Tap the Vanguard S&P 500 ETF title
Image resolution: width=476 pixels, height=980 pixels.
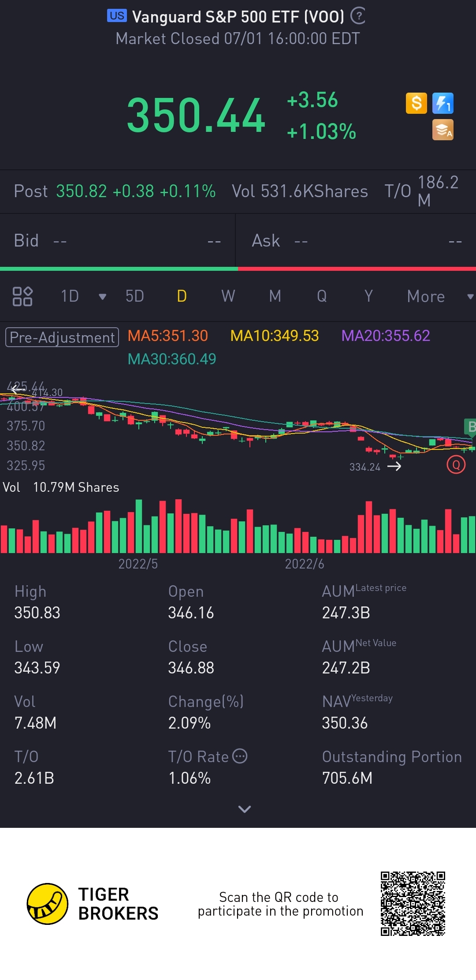pyautogui.click(x=238, y=17)
